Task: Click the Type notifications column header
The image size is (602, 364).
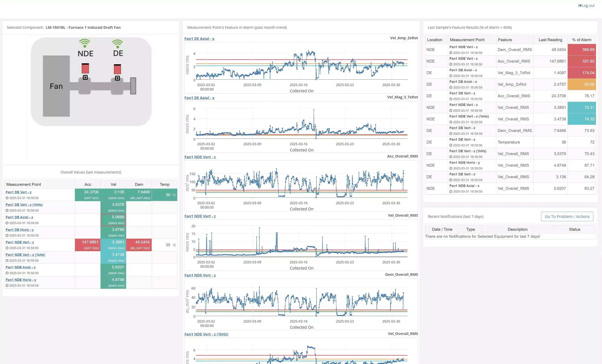Action: point(471,229)
